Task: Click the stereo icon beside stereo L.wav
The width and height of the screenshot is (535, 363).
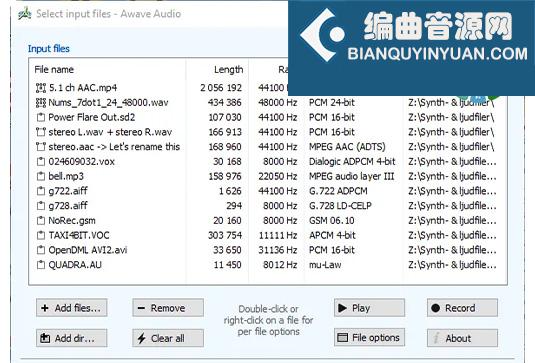Action: pyautogui.click(x=41, y=132)
